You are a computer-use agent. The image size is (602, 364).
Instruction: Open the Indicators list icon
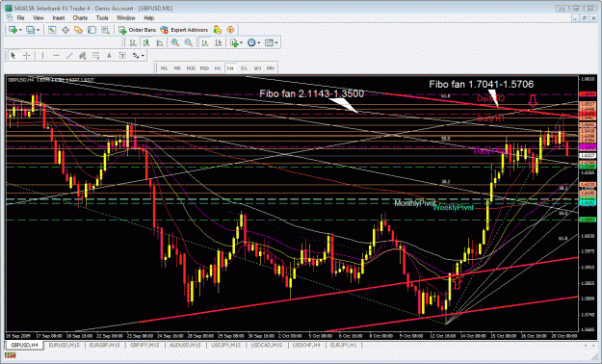[234, 43]
